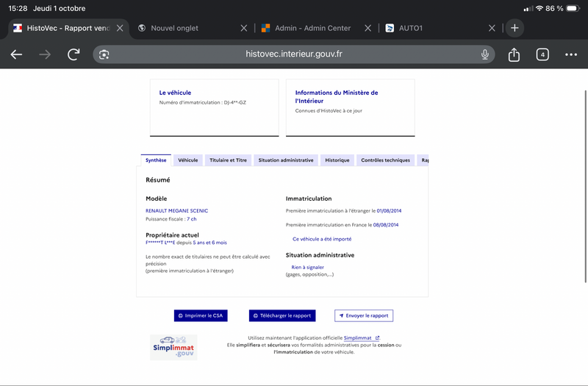Click the battery indicator icon

point(573,8)
